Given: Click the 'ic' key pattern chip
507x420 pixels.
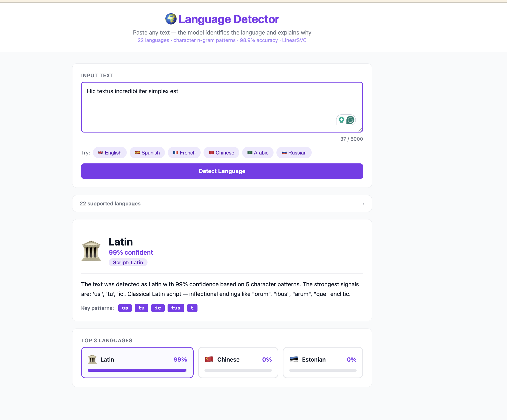Looking at the screenshot, I should [x=158, y=308].
